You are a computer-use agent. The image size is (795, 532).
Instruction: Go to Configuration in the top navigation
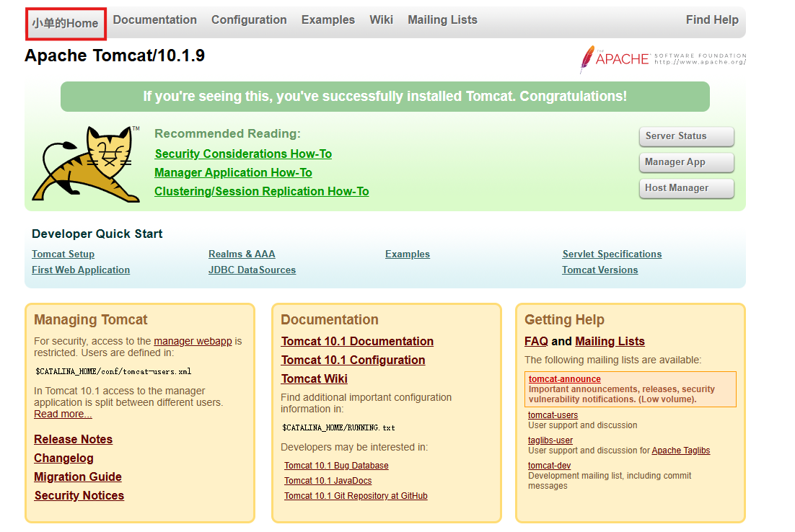(x=249, y=20)
